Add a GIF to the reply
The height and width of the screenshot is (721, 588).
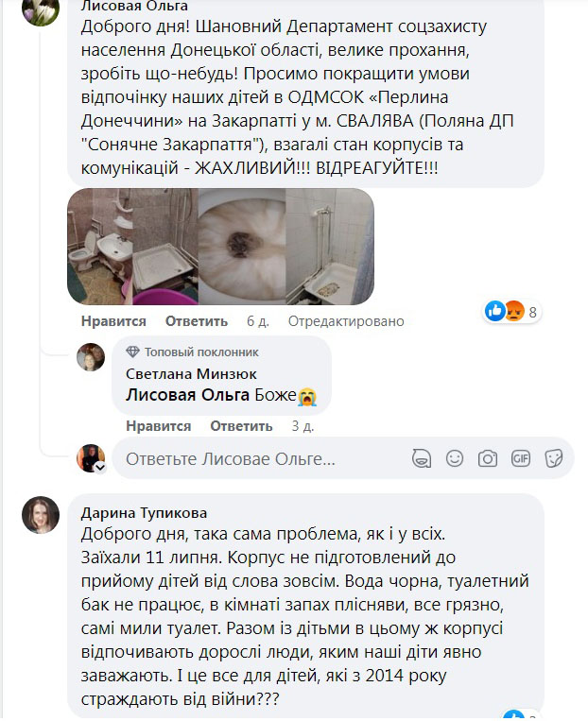click(521, 459)
